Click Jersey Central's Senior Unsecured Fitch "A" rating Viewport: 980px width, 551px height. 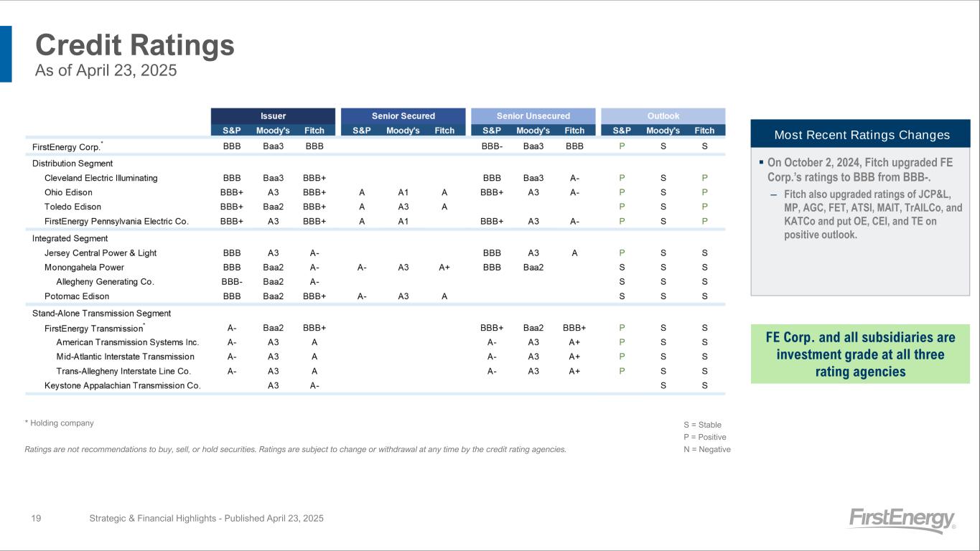tap(574, 253)
